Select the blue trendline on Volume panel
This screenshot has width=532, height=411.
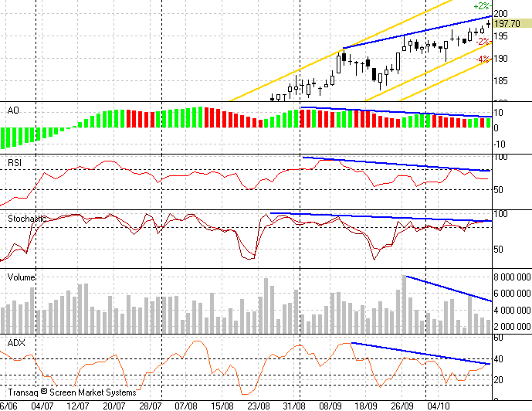[449, 289]
